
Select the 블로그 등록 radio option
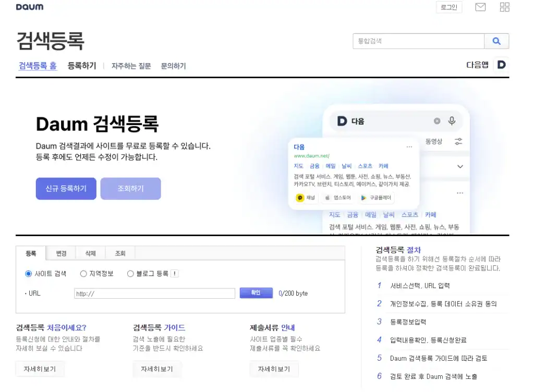(x=130, y=274)
